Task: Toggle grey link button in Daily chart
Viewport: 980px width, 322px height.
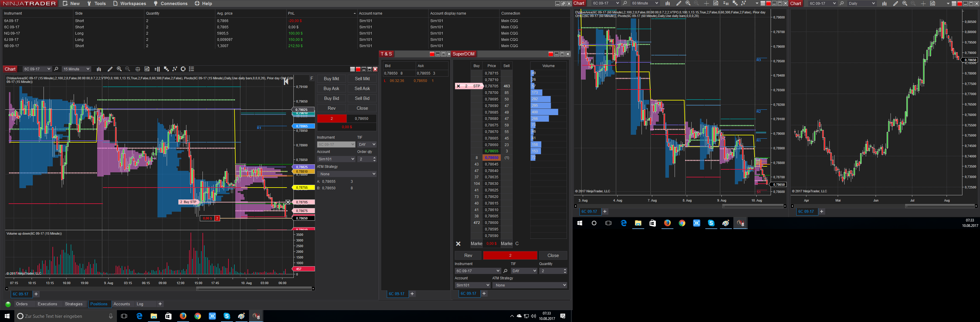Action: pyautogui.click(x=954, y=3)
